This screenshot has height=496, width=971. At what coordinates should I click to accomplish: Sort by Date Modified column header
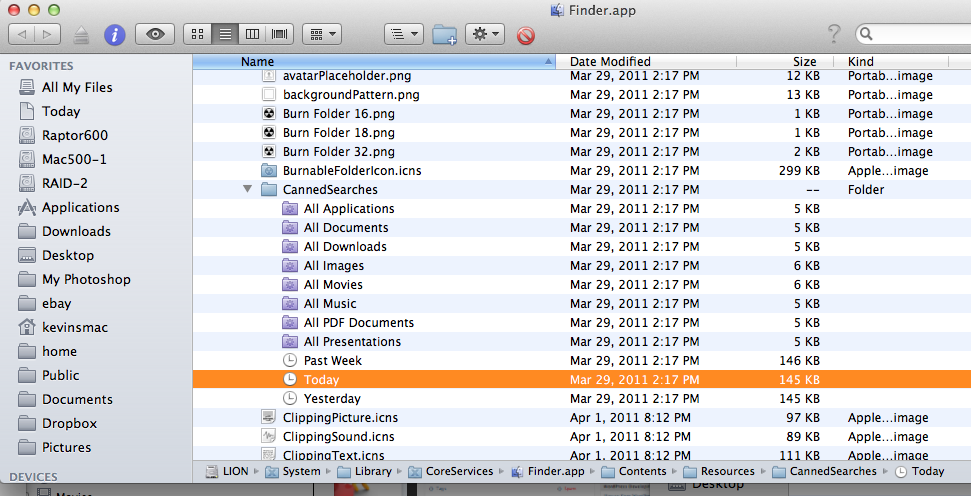pos(646,61)
